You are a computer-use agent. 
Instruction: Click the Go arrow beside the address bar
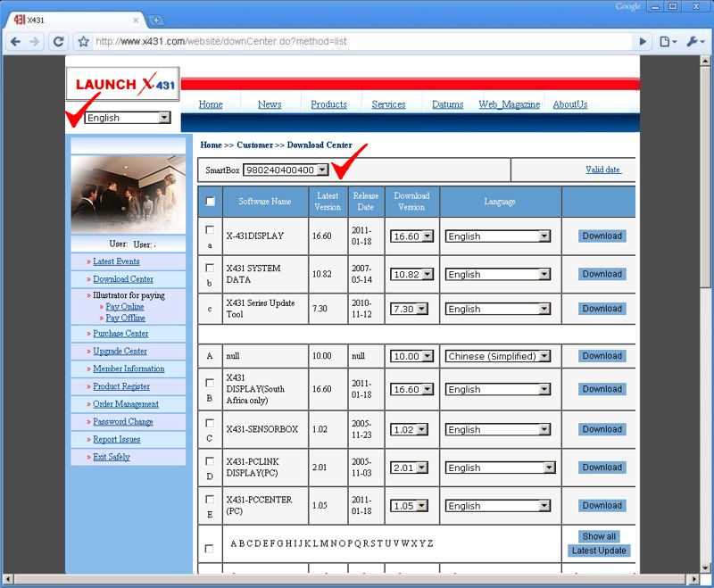pyautogui.click(x=643, y=42)
